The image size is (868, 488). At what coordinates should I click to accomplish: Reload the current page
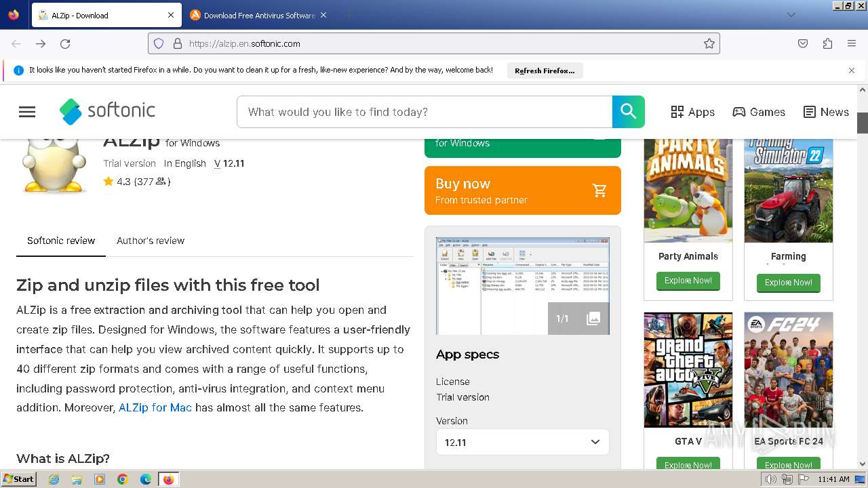pyautogui.click(x=65, y=43)
